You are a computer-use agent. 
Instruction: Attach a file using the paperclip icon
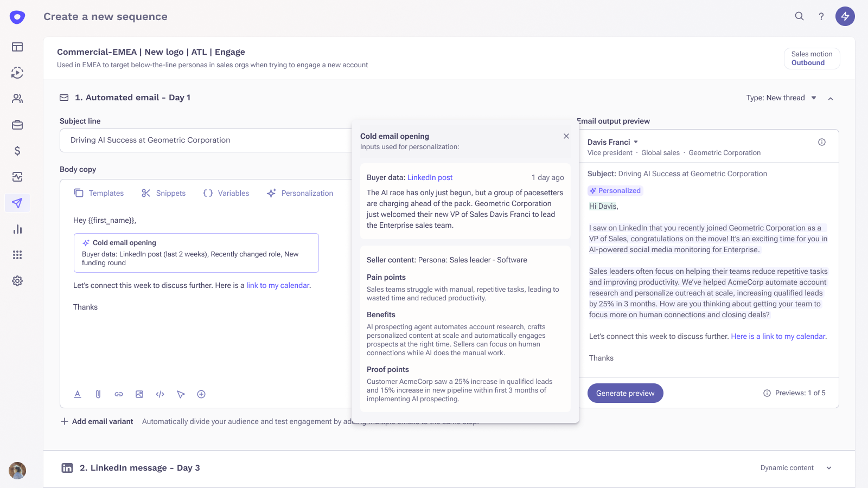point(98,394)
